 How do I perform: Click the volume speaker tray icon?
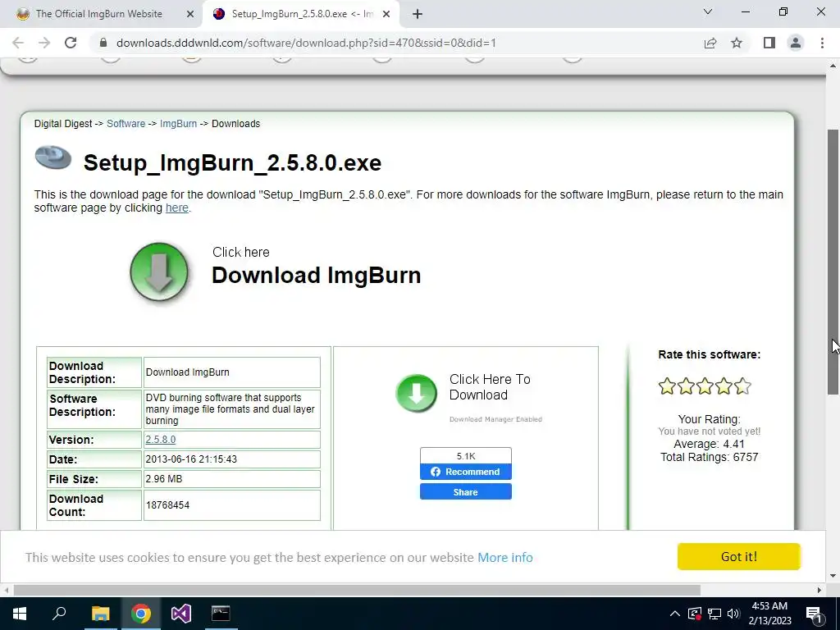(x=733, y=614)
